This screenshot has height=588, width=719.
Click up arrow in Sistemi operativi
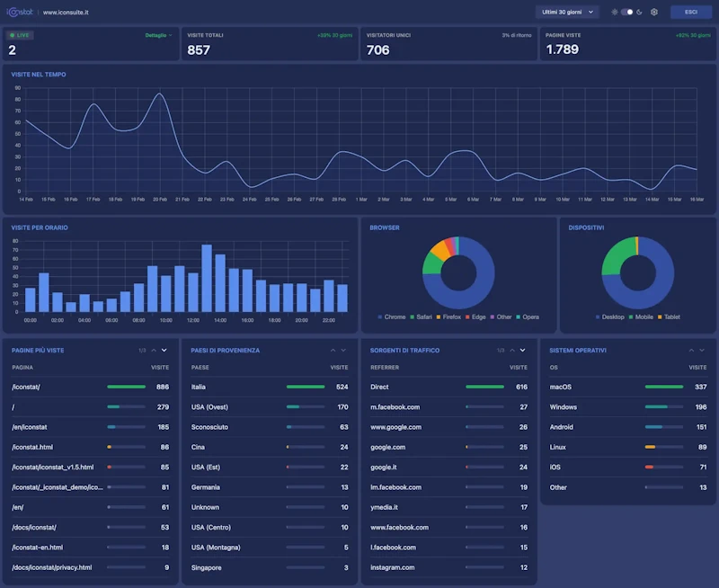[x=691, y=350]
